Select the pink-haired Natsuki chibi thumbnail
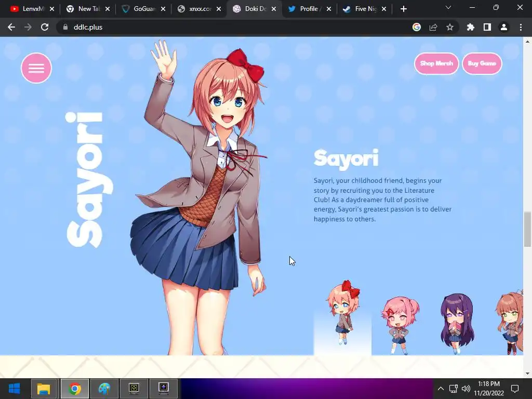The width and height of the screenshot is (532, 399). (400, 325)
